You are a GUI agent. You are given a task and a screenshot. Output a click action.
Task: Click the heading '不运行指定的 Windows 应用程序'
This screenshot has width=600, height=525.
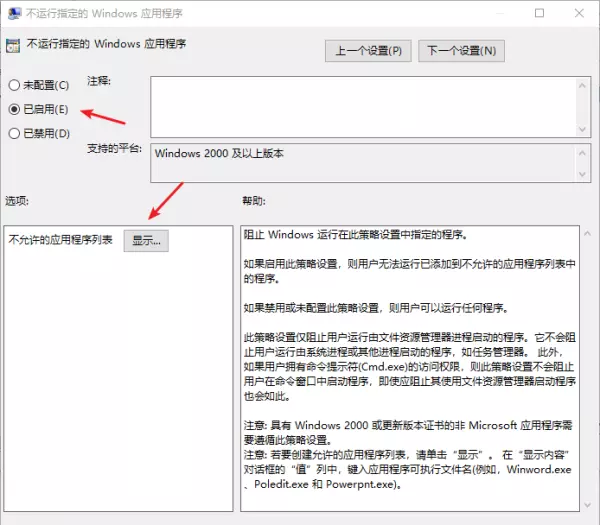[106, 44]
